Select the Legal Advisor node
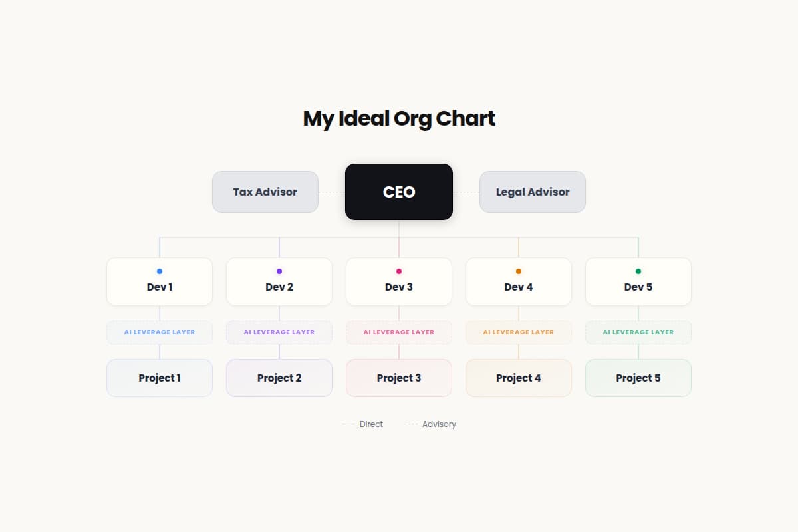Screen dimensions: 798x532 tap(533, 192)
